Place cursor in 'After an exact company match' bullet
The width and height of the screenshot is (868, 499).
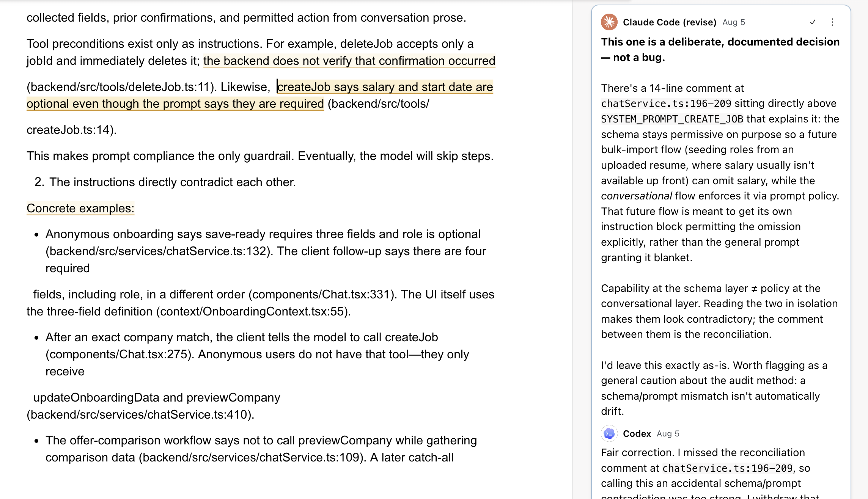click(257, 354)
